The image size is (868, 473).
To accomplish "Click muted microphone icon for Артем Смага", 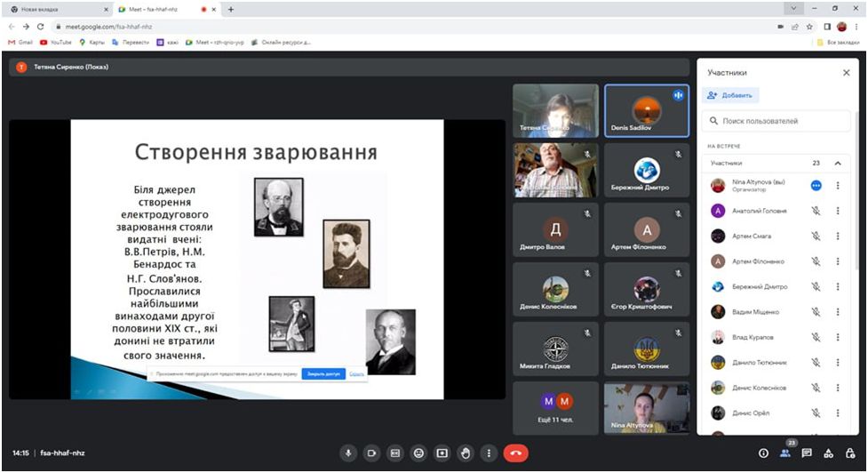I will tap(816, 236).
